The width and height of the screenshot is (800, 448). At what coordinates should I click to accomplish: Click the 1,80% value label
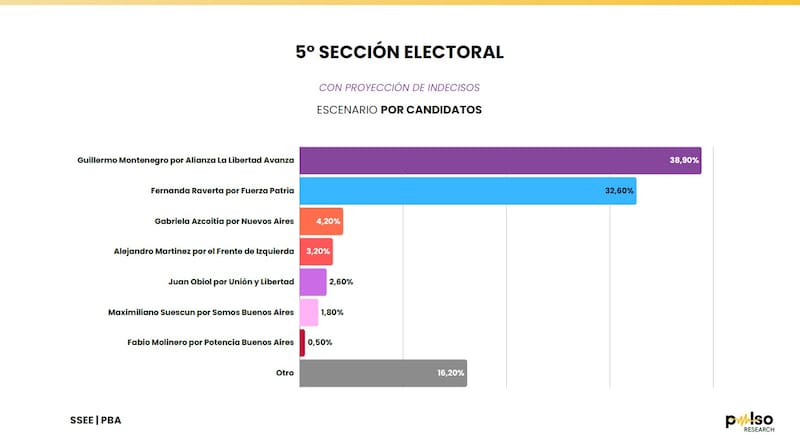pos(333,312)
